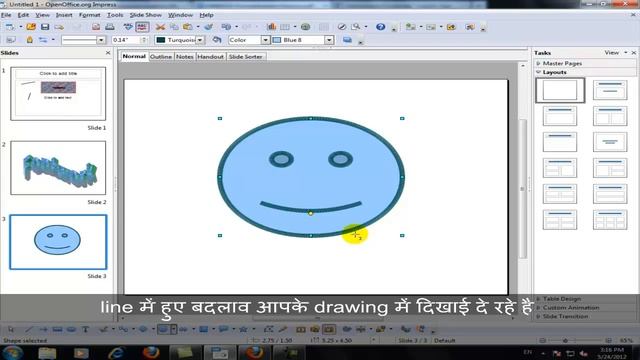Open the Navigator compass icon
Screen dimensions: 640x360
tap(342, 27)
